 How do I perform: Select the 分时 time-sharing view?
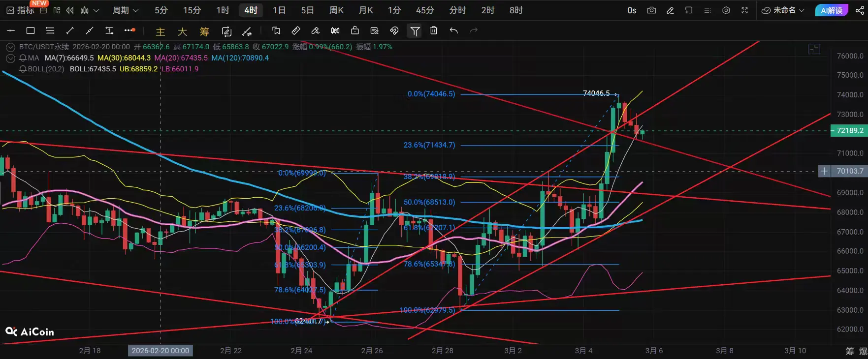[x=457, y=10]
